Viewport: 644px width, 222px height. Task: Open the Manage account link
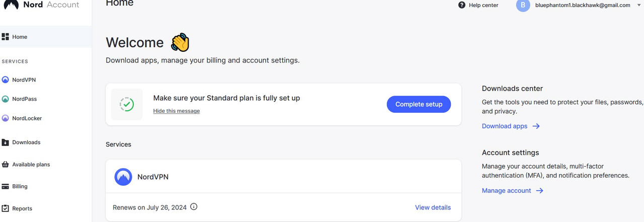coord(506,191)
